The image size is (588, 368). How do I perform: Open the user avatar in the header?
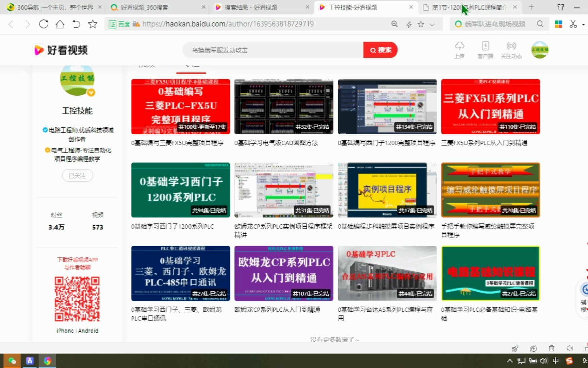click(x=540, y=50)
